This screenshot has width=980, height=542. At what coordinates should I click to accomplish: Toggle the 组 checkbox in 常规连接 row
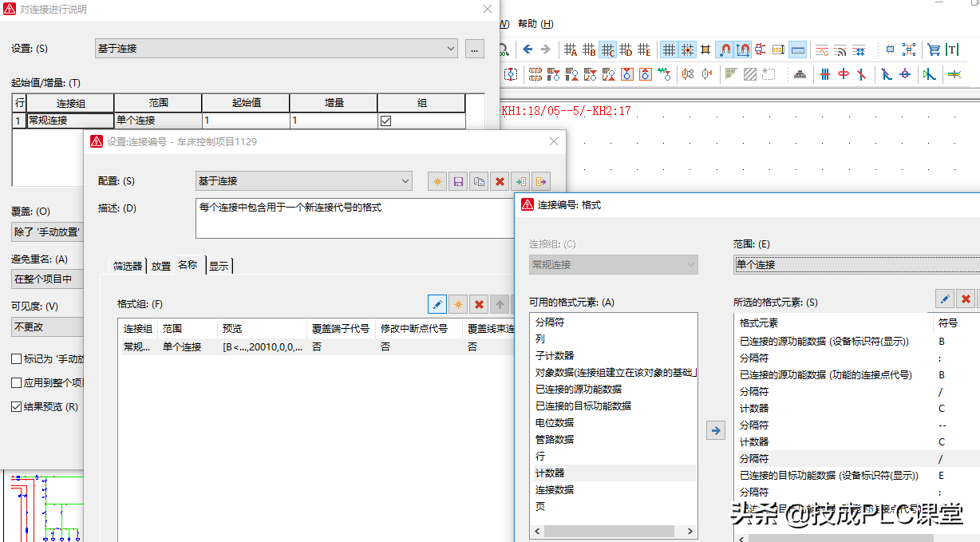pyautogui.click(x=386, y=121)
